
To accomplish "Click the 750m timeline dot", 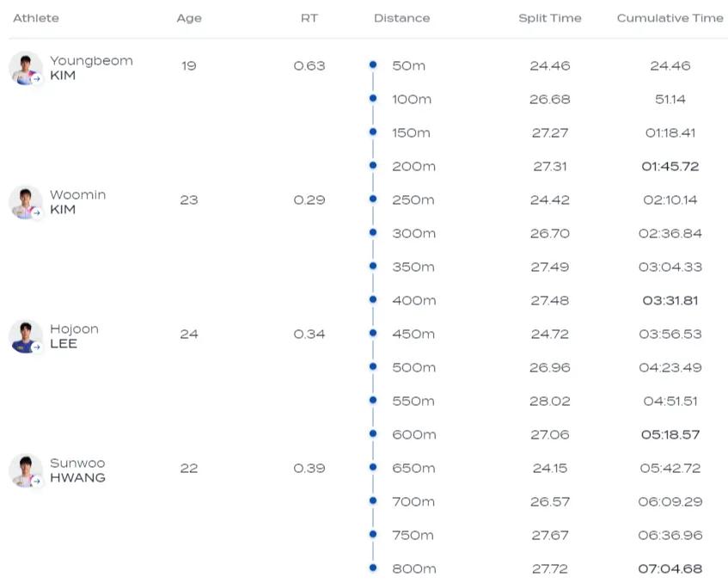I will point(373,534).
